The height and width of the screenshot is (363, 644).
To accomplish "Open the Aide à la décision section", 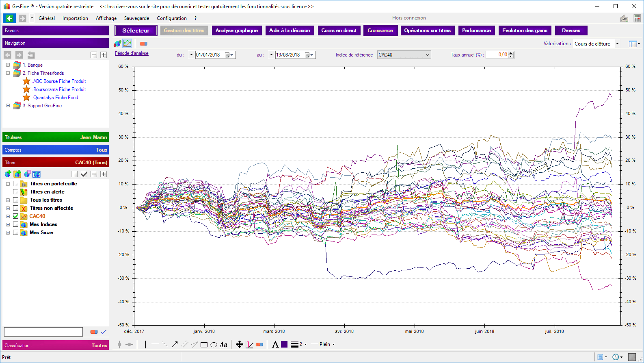I will click(x=290, y=30).
